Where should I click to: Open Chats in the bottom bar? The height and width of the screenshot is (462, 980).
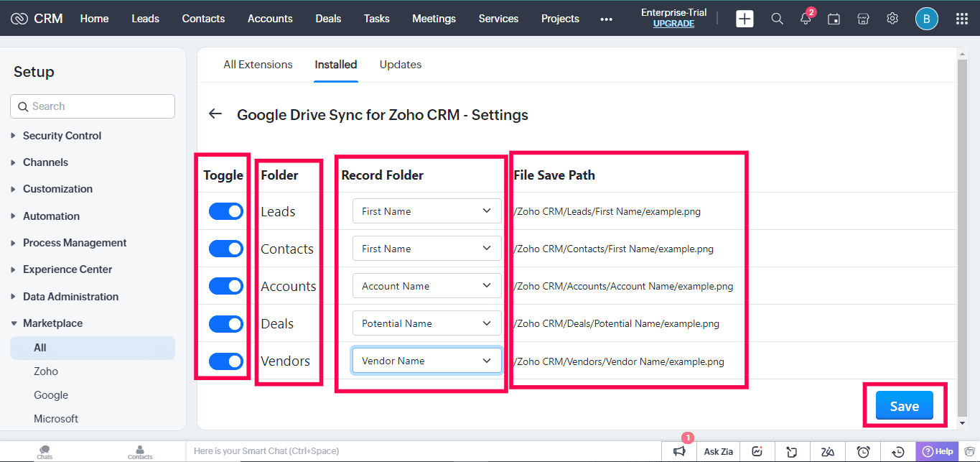point(45,452)
